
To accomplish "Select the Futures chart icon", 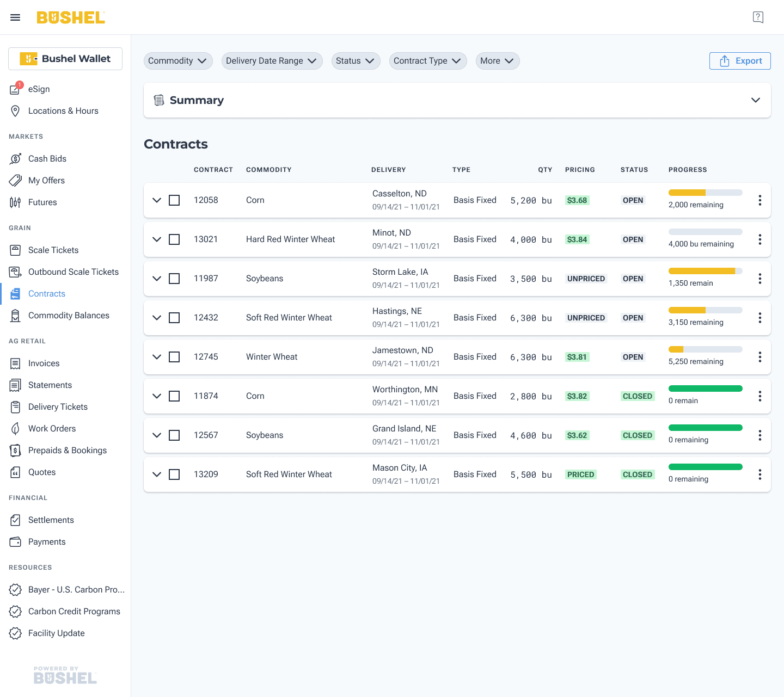I will [x=15, y=202].
